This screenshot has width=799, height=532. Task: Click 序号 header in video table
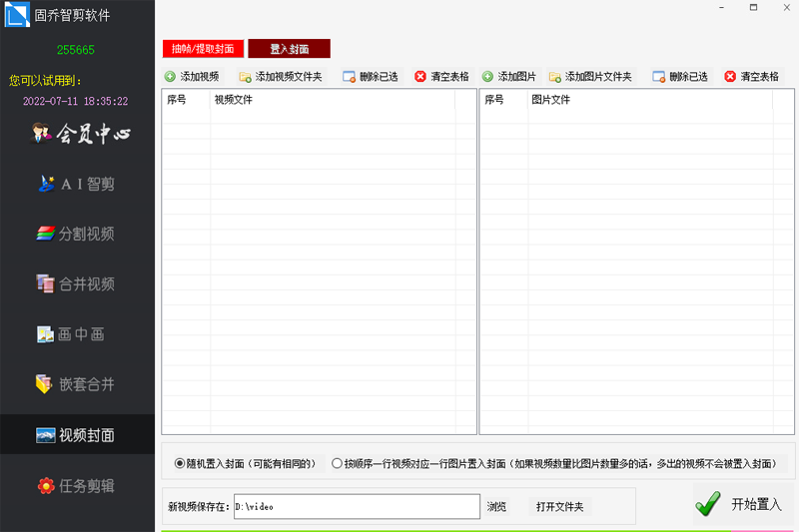tap(186, 99)
